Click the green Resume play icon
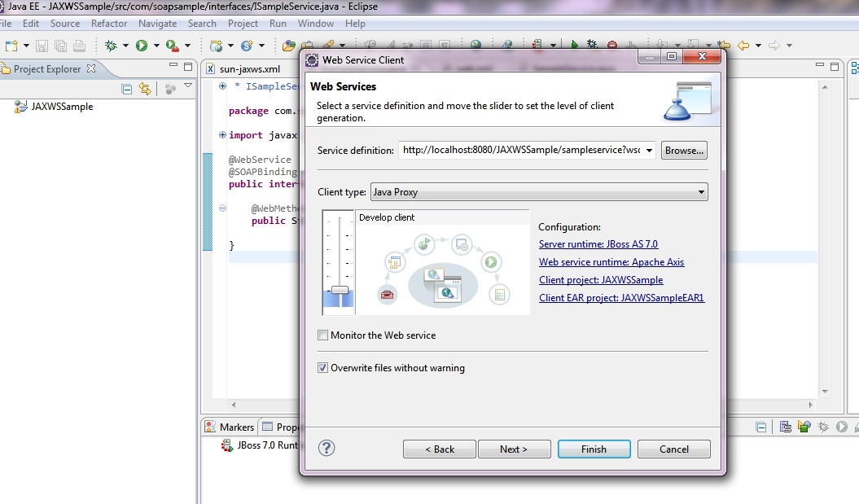859x504 pixels. (x=574, y=45)
